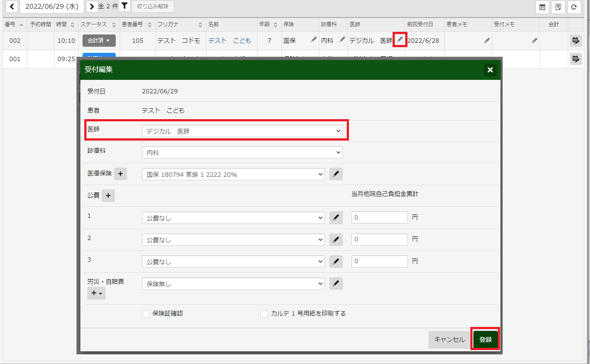Image resolution: width=590 pixels, height=364 pixels.
Task: Enable 保険証確認 checkbox
Action: click(146, 313)
